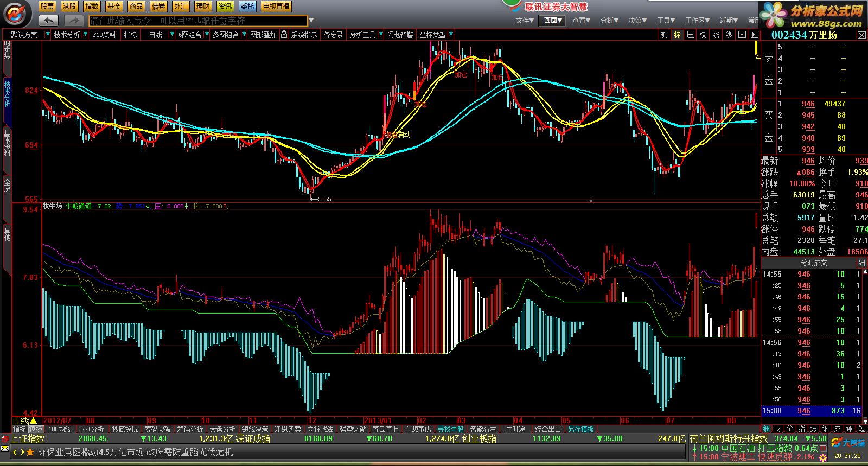Viewport: 868px width, 466px height.
Task: Click the 另存模板 save template tab
Action: (x=580, y=429)
